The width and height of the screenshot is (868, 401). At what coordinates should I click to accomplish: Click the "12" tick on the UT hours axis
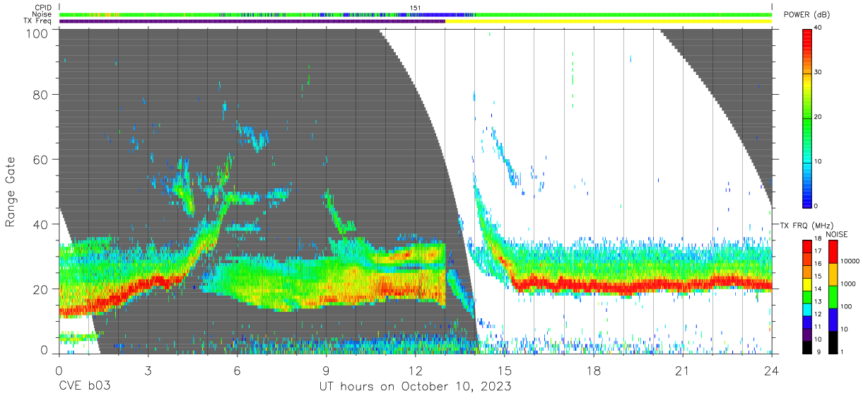coord(416,371)
